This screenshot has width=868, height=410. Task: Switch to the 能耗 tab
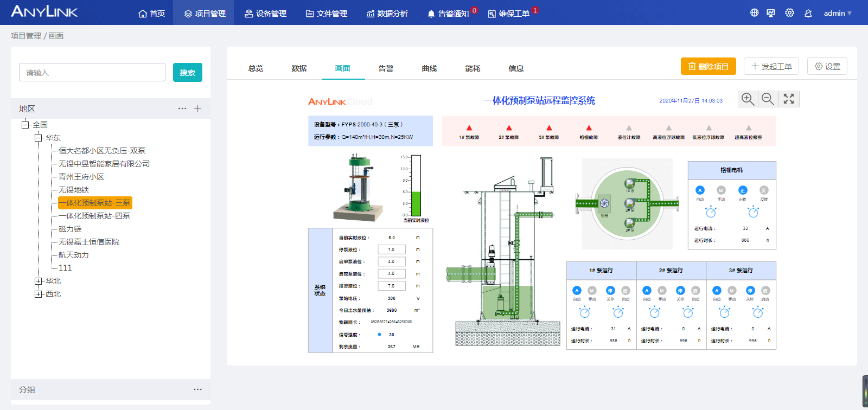coord(473,68)
